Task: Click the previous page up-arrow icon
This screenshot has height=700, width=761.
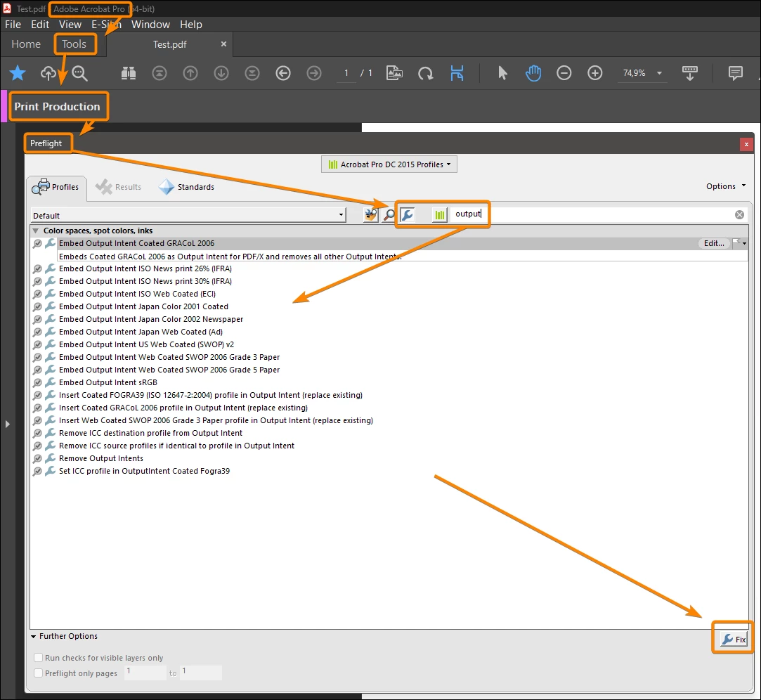Action: pos(190,73)
